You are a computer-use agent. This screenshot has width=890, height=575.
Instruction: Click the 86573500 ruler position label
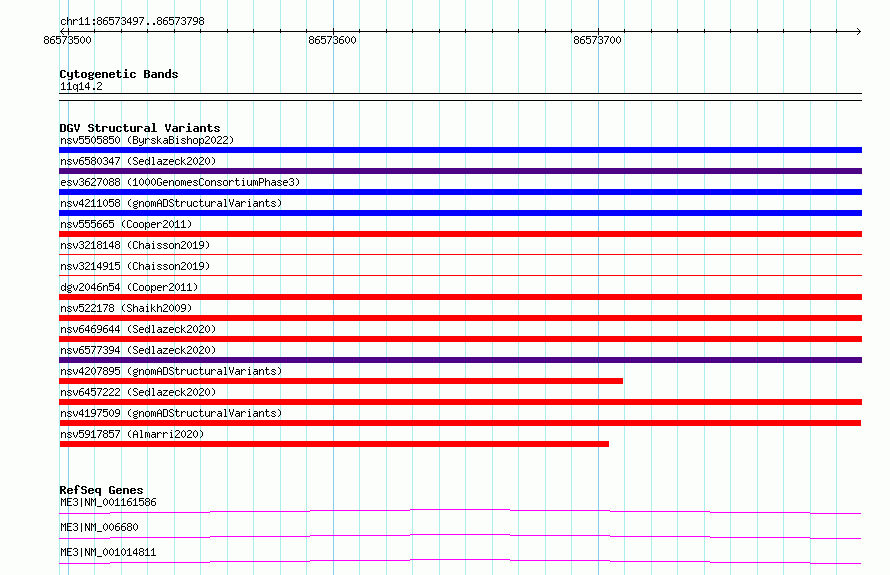point(67,40)
